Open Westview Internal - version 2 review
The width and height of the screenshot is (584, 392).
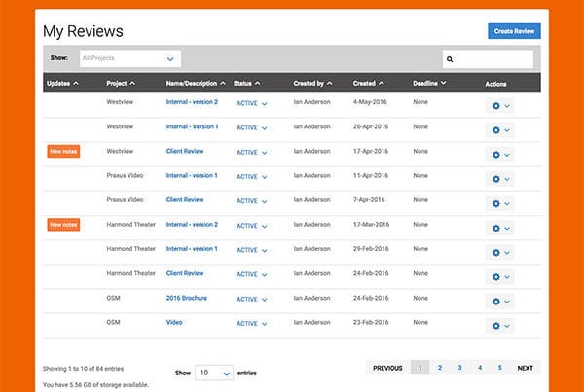(x=192, y=102)
